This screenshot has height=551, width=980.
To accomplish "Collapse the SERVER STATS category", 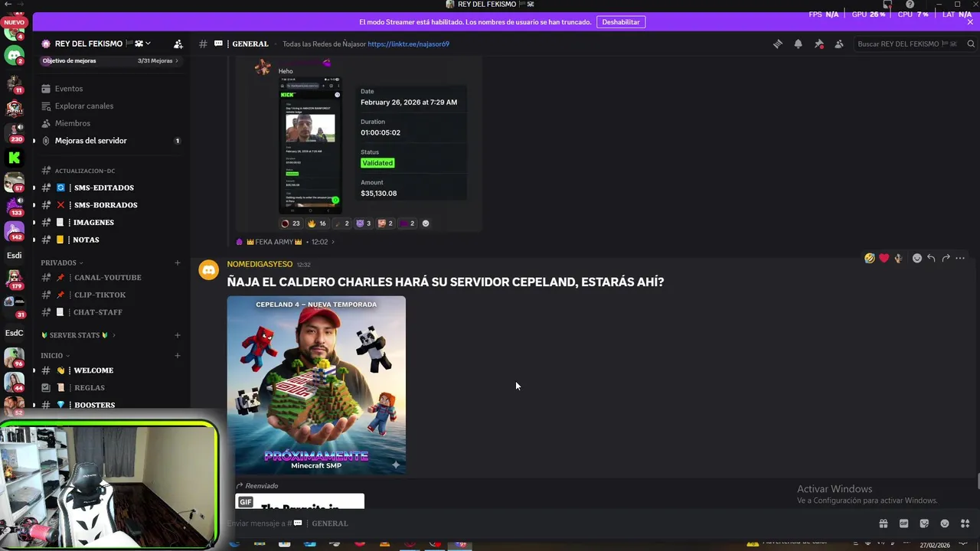I will tap(78, 335).
